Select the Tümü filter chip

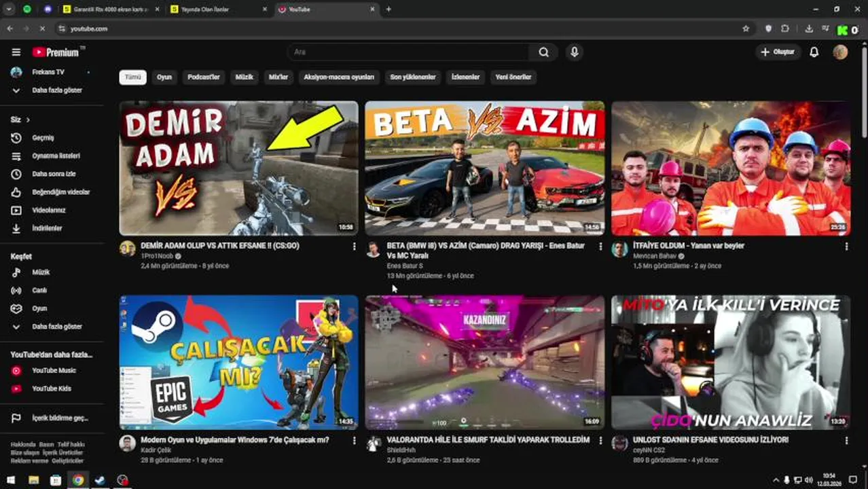pyautogui.click(x=132, y=77)
